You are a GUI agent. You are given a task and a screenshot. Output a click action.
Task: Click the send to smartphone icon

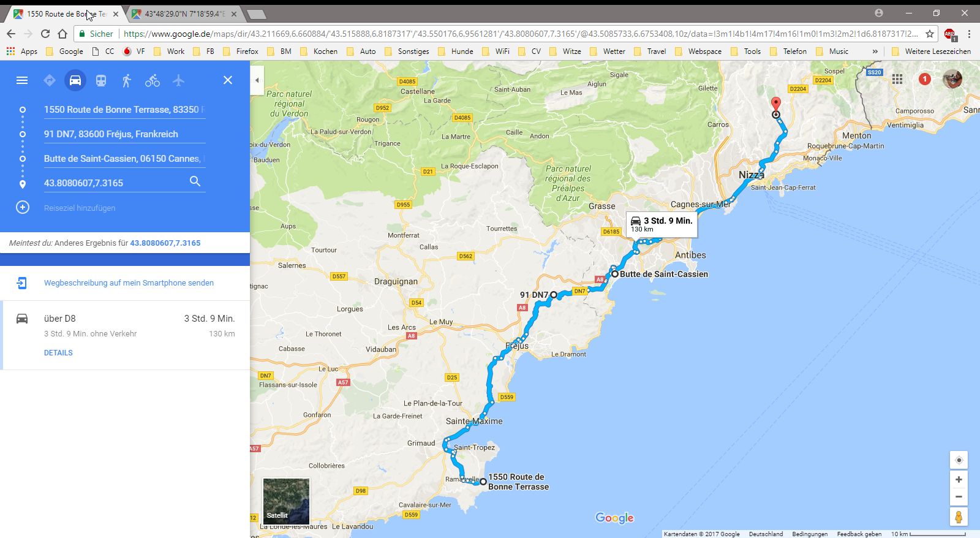pyautogui.click(x=22, y=282)
